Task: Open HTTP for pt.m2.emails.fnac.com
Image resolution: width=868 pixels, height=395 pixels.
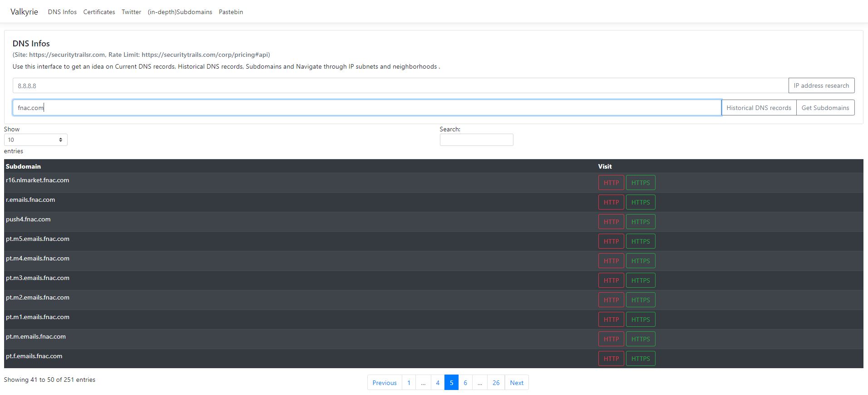Action: [611, 300]
